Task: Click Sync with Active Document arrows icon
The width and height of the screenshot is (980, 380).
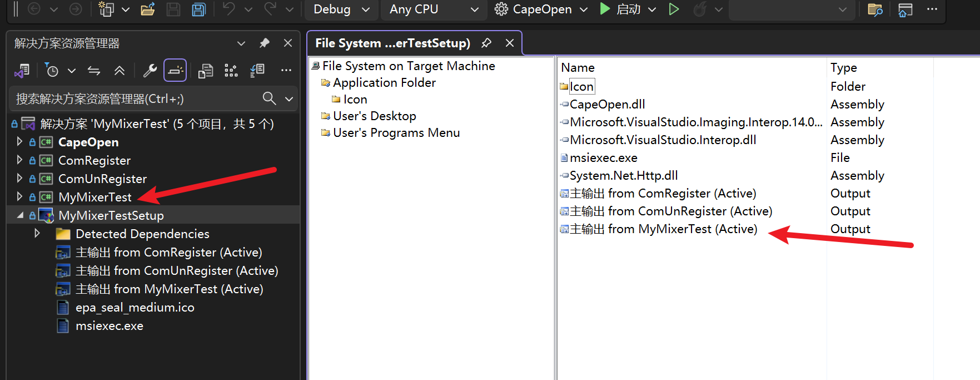Action: tap(94, 70)
